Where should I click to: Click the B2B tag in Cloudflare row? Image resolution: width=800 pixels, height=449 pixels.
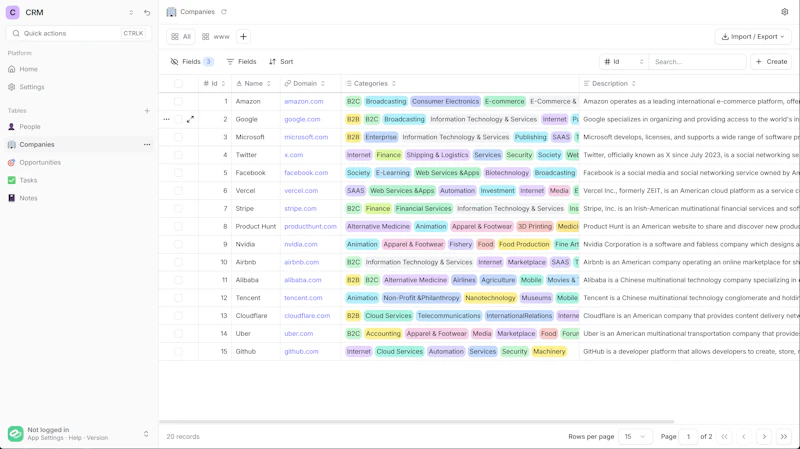coord(353,316)
